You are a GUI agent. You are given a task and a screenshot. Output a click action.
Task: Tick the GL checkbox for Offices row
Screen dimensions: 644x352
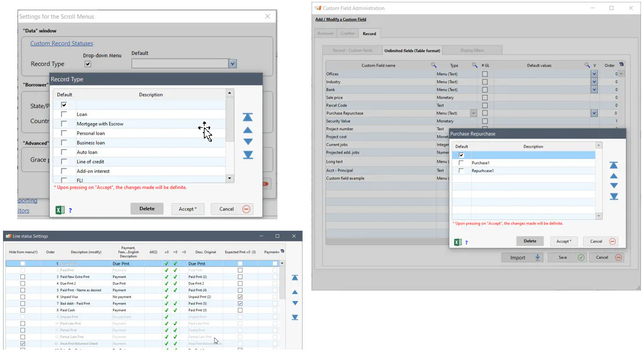coord(485,74)
